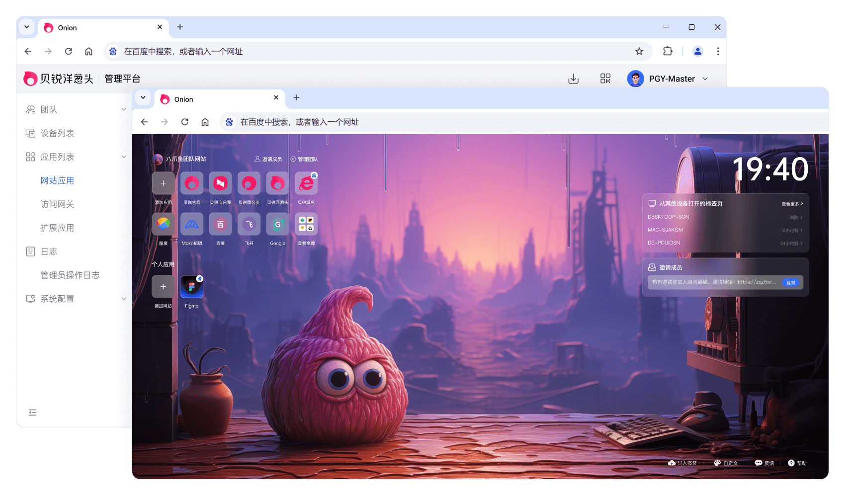Open the 贝锐域名 IE-style icon

[306, 184]
